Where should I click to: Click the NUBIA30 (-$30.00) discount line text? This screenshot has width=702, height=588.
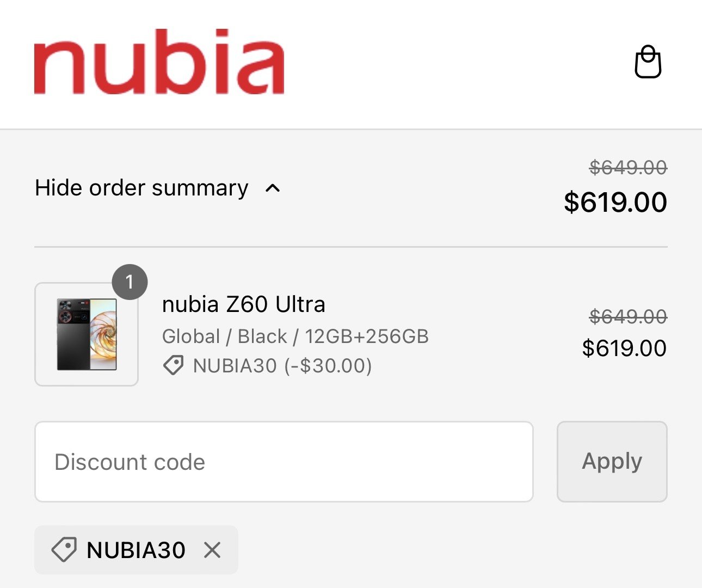coord(282,366)
